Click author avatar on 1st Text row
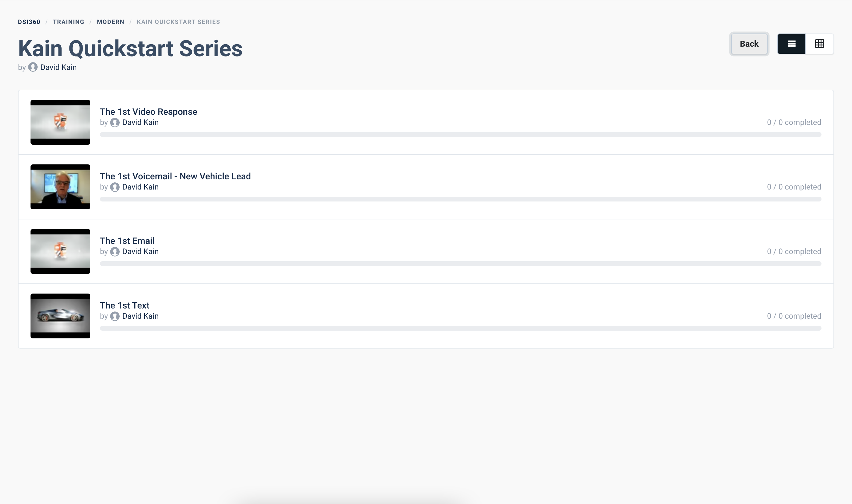The height and width of the screenshot is (504, 852). [115, 316]
